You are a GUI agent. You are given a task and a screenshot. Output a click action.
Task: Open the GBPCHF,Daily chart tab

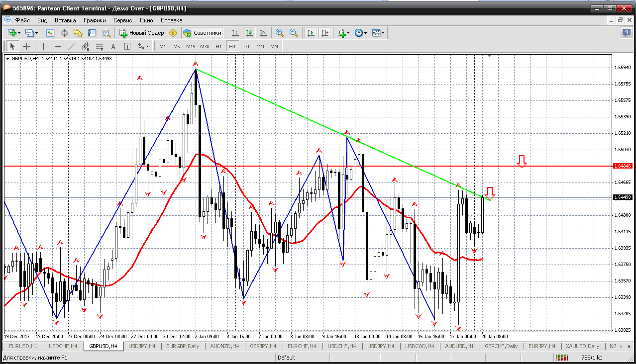click(x=501, y=346)
